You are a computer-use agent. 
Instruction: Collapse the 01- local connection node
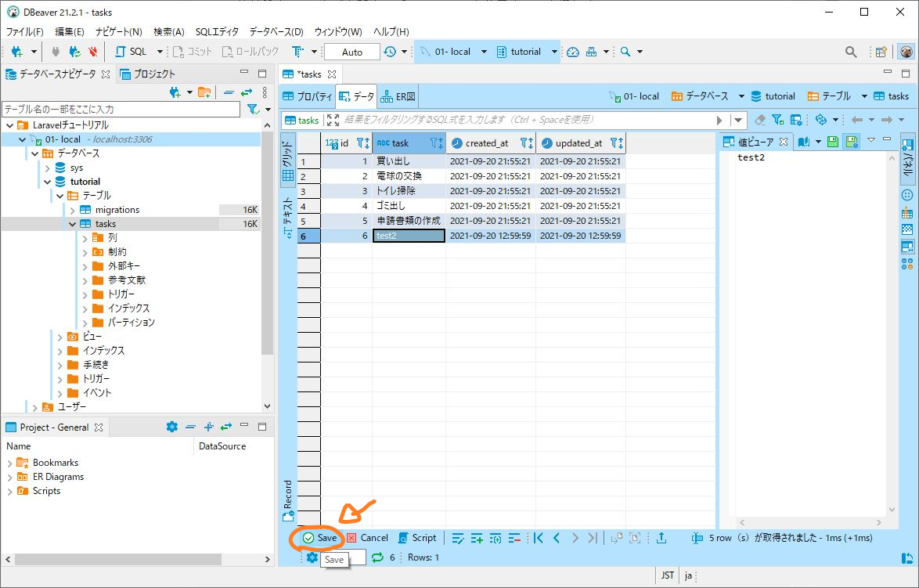tap(22, 139)
